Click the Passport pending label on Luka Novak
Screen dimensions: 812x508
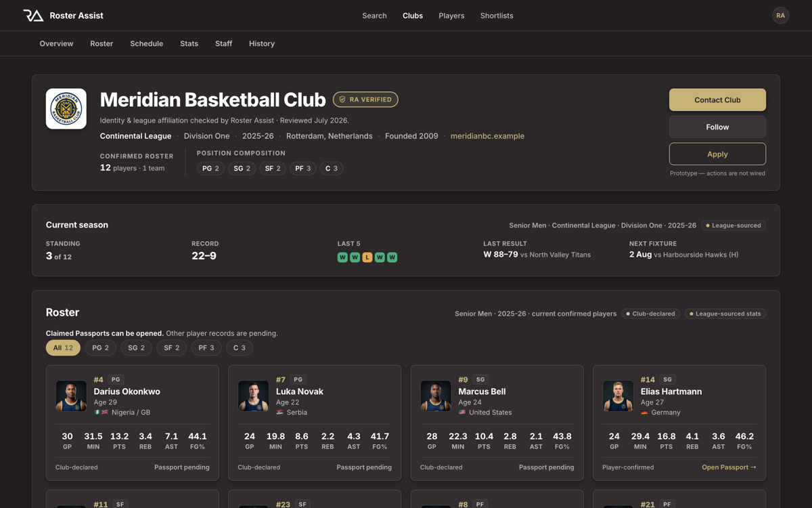pos(364,467)
